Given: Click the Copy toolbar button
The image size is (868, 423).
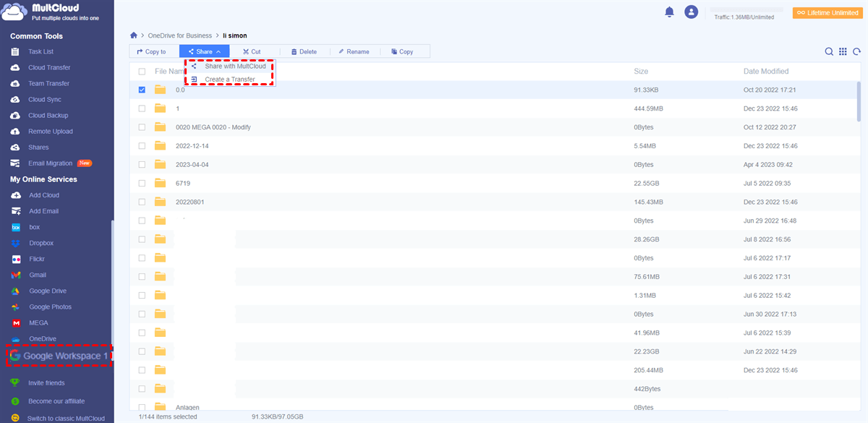Looking at the screenshot, I should click(x=402, y=51).
